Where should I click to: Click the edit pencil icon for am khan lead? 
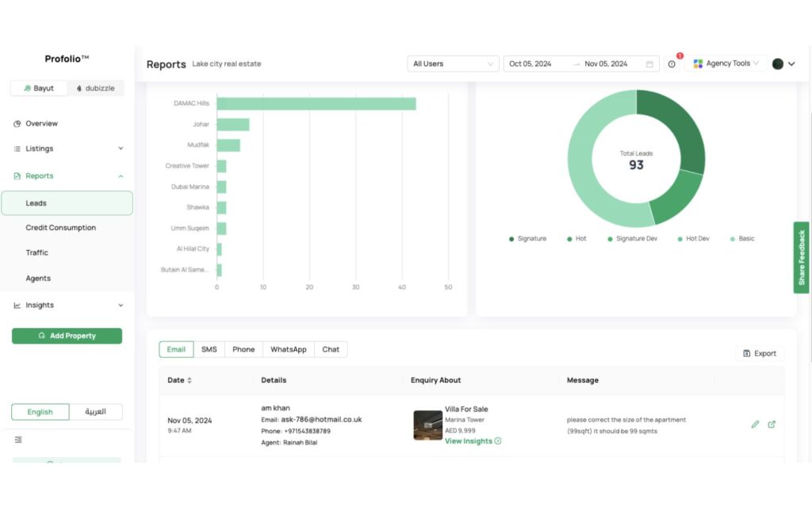coord(755,425)
